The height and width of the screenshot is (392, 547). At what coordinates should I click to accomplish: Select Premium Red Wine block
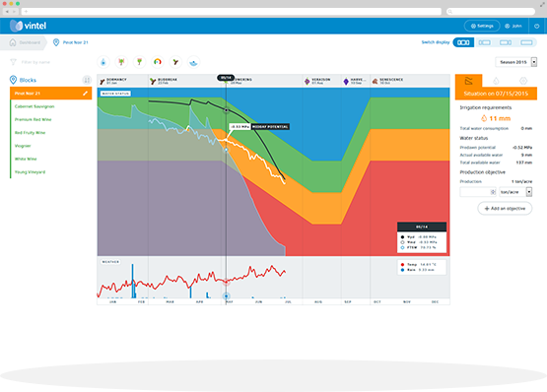tap(33, 119)
